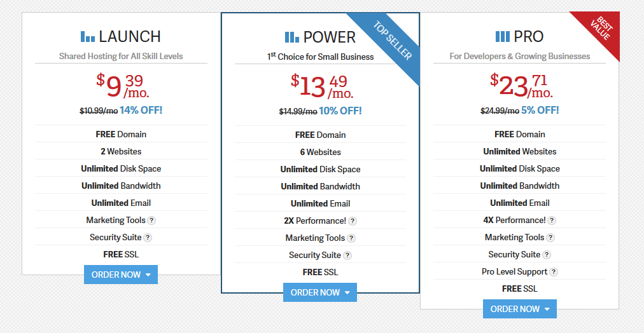Show 2X Performance help tooltip icon
644x333 pixels.
[353, 221]
